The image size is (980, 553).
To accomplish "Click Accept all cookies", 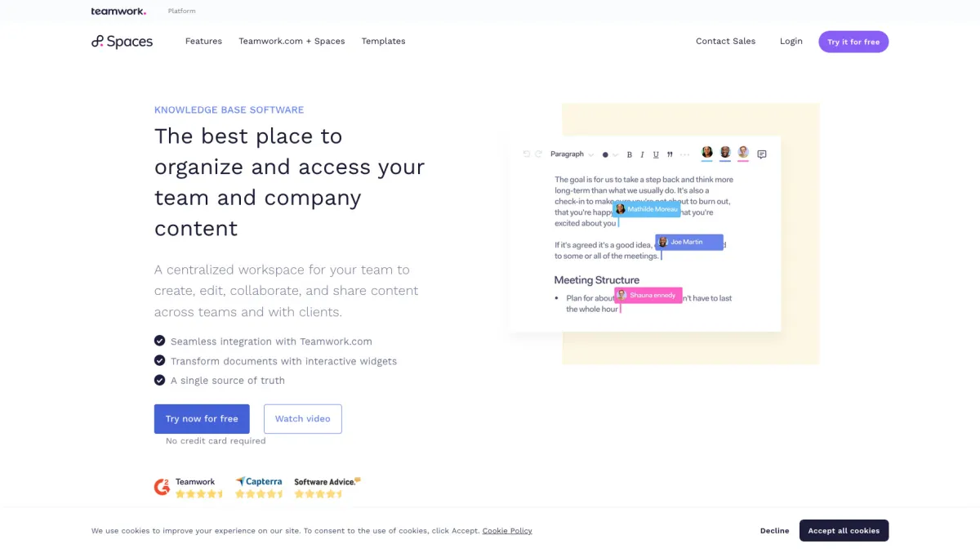I will click(844, 530).
